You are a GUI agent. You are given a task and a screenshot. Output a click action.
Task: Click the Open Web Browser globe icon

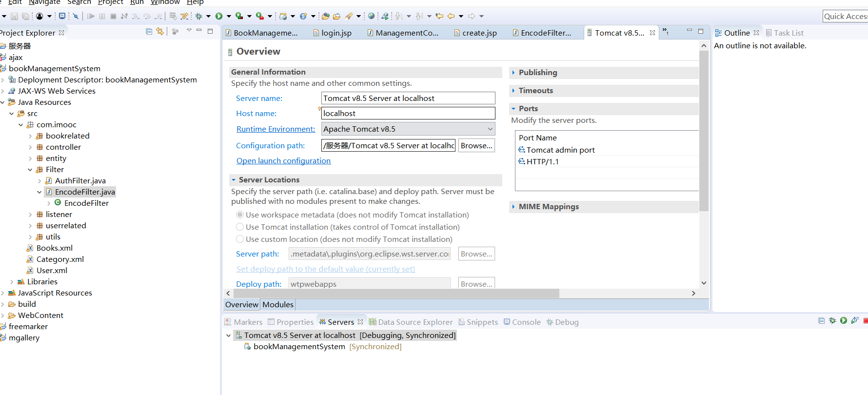coord(372,16)
